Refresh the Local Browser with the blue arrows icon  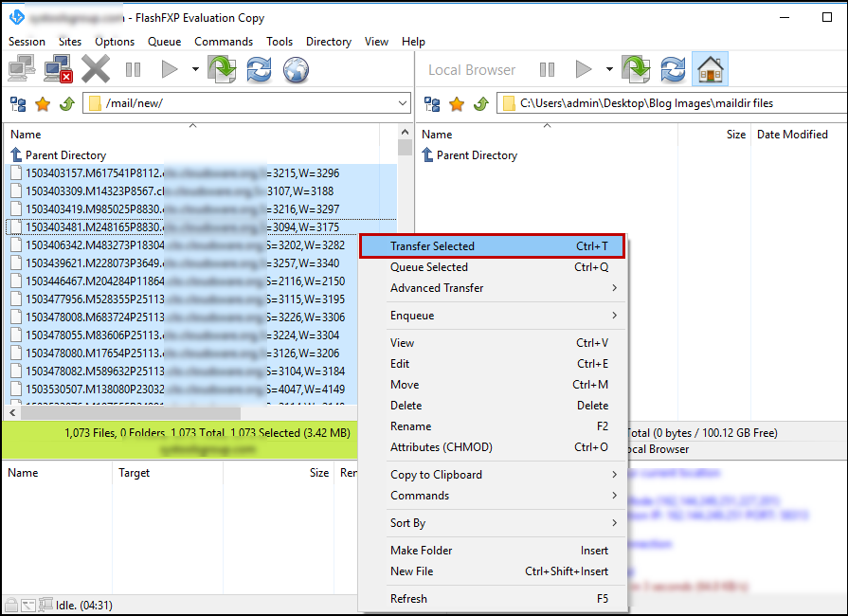(x=673, y=69)
